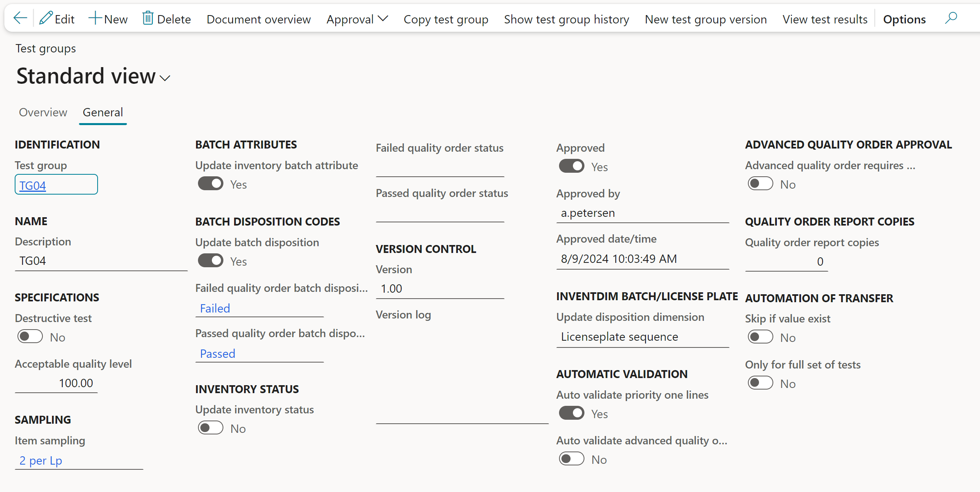Turn on Update inventory status toggle
980x492 pixels.
click(211, 428)
